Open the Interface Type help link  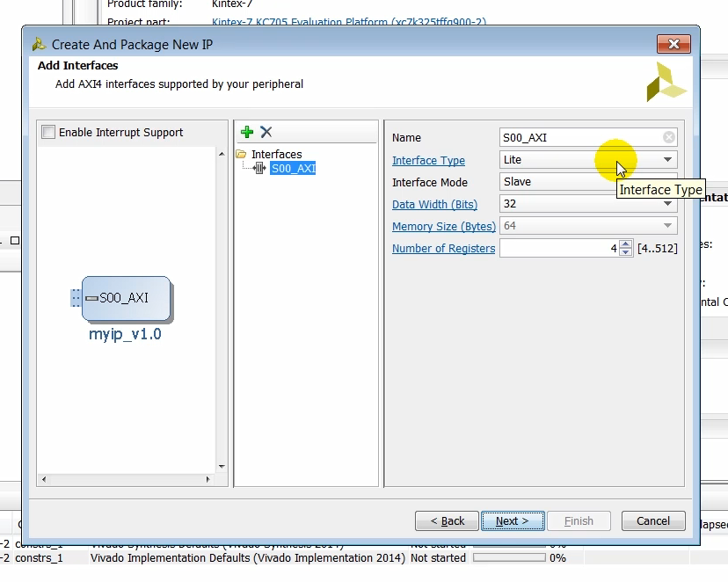click(x=428, y=160)
